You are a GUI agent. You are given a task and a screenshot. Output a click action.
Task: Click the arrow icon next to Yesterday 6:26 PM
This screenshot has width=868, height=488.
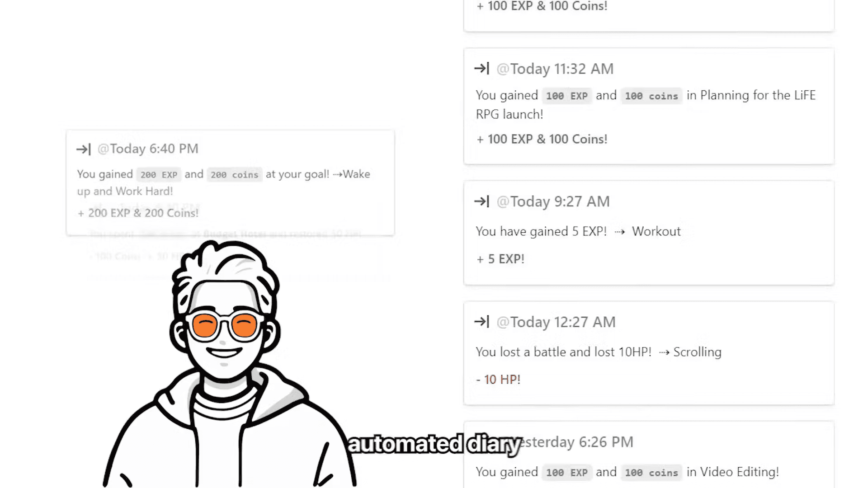pos(481,442)
